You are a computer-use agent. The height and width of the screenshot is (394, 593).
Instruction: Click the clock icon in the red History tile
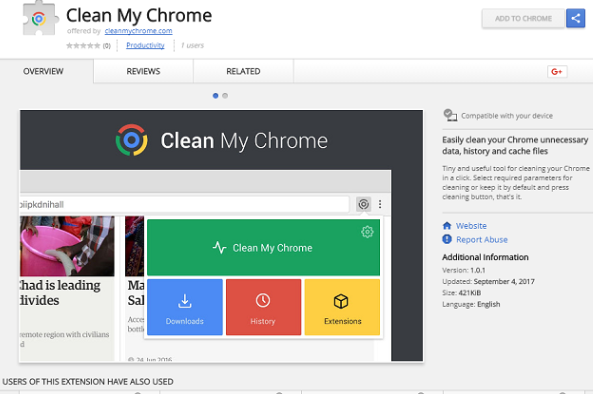(263, 301)
